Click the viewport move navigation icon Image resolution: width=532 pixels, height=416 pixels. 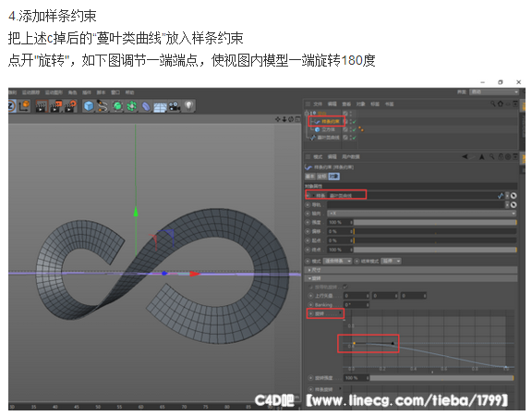(x=278, y=119)
